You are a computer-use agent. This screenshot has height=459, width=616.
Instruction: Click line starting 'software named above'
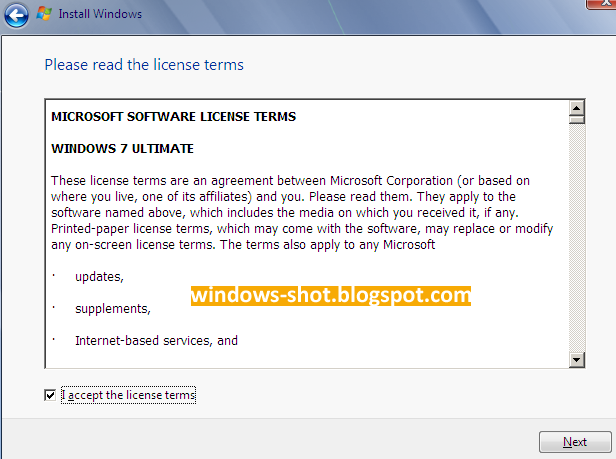click(285, 213)
